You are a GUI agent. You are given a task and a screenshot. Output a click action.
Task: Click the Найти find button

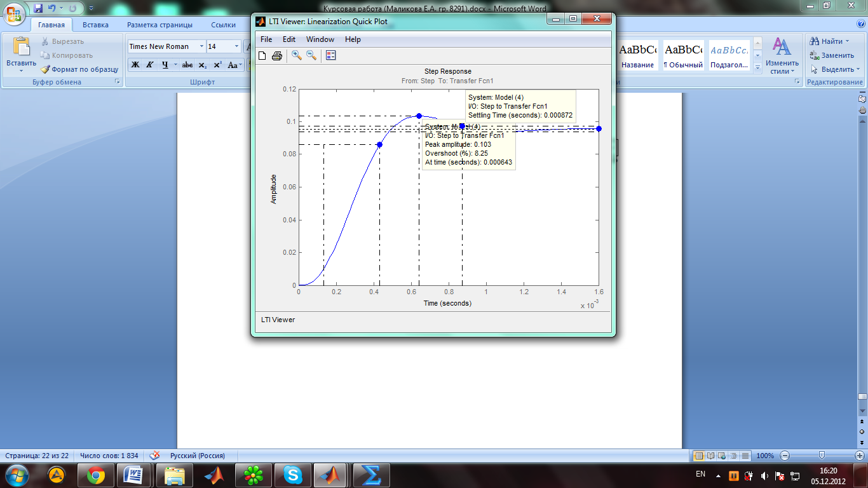[x=829, y=41]
